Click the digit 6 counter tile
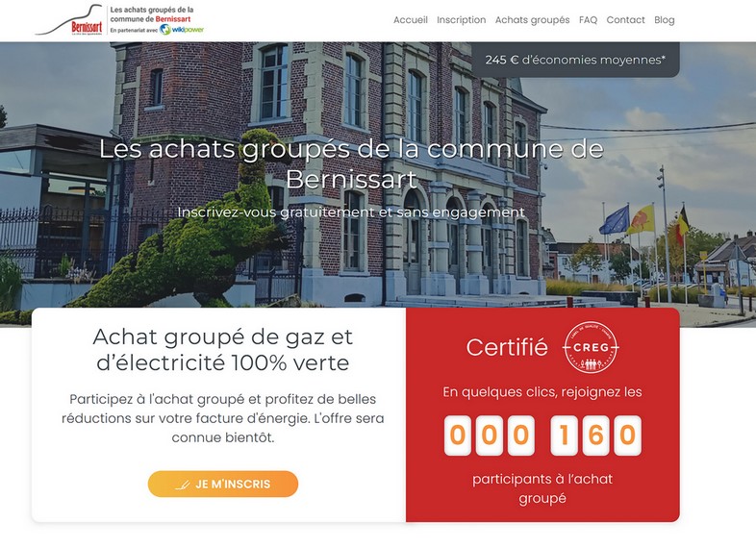756x548 pixels. (595, 436)
